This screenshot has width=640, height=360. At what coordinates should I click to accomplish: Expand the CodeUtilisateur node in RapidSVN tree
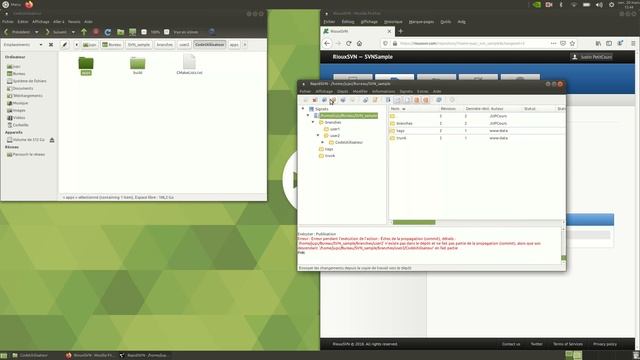point(323,142)
